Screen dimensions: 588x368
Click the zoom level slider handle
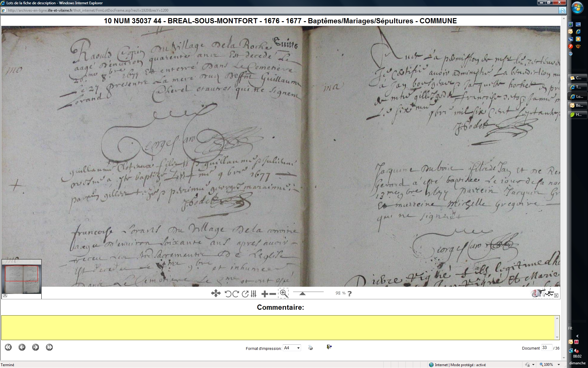pyautogui.click(x=302, y=293)
